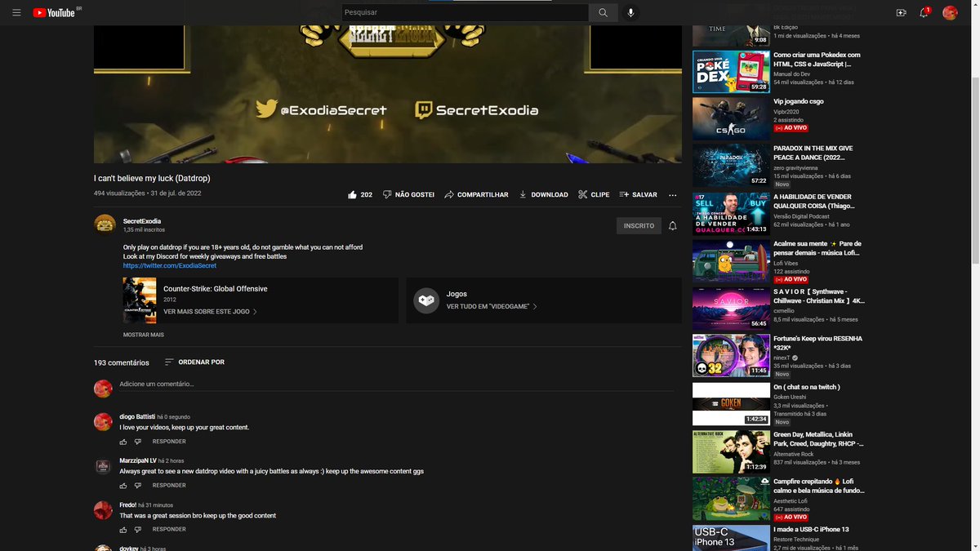Reply to MarzzipaN LV's comment
This screenshot has height=551, width=980.
pyautogui.click(x=169, y=486)
